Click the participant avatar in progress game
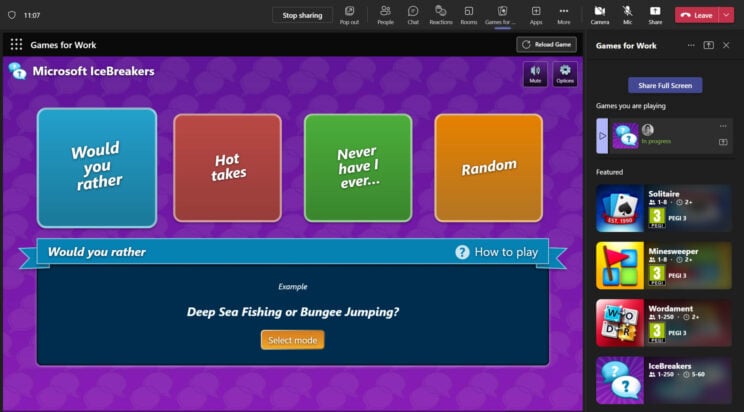This screenshot has height=412, width=744. coord(648,130)
